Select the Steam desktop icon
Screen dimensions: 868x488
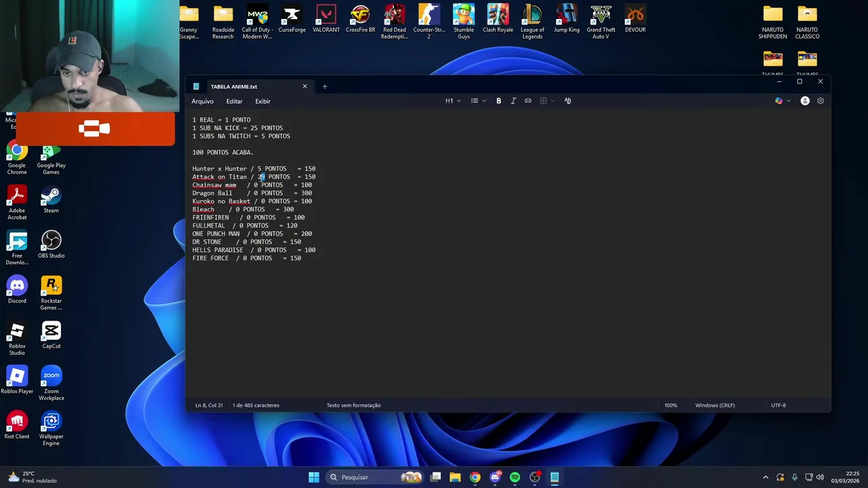[51, 201]
